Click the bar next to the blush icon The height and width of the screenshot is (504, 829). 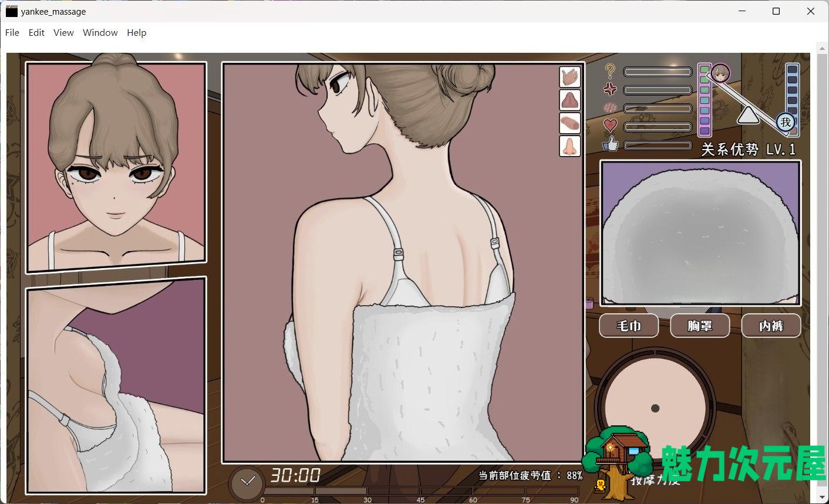point(658,109)
